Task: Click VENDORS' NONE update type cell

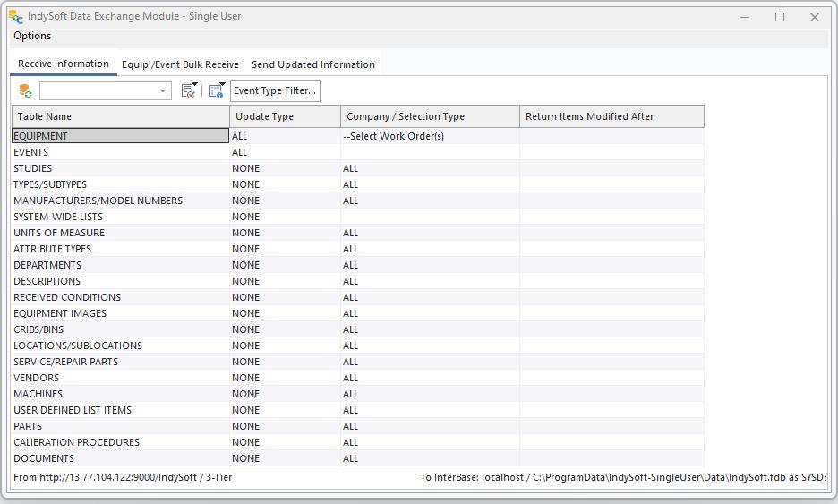Action: (285, 378)
